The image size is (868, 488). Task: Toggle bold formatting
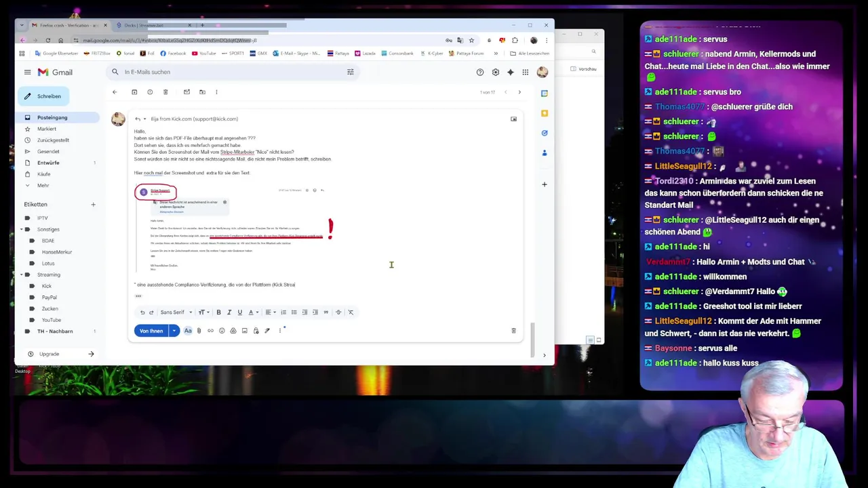[218, 312]
